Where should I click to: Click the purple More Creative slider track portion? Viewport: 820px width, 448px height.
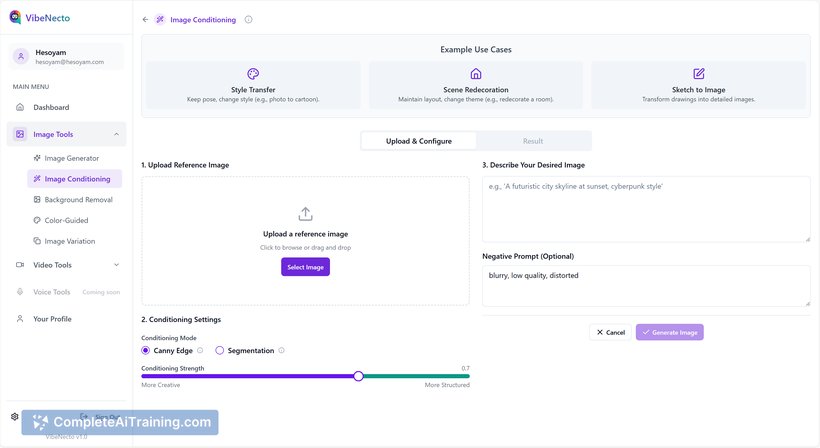(247, 376)
